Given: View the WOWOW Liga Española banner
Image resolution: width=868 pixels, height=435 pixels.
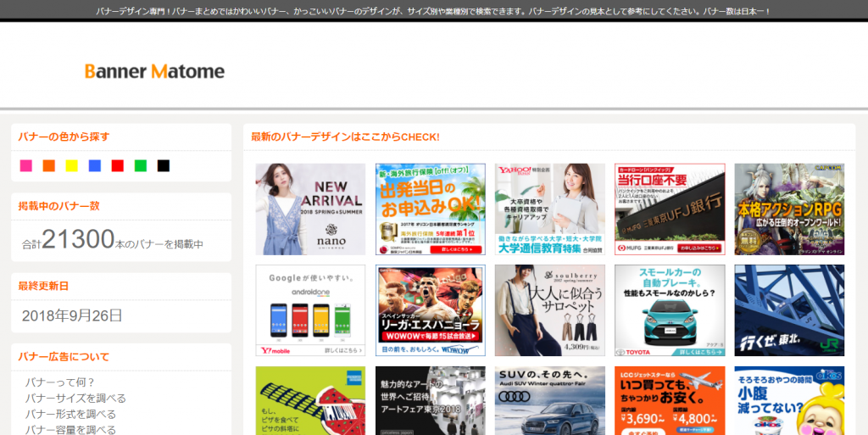Looking at the screenshot, I should [x=431, y=310].
